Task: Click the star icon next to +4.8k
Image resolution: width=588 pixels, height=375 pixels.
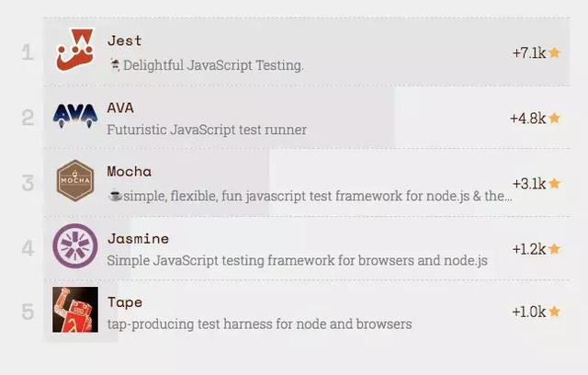Action: pos(554,119)
